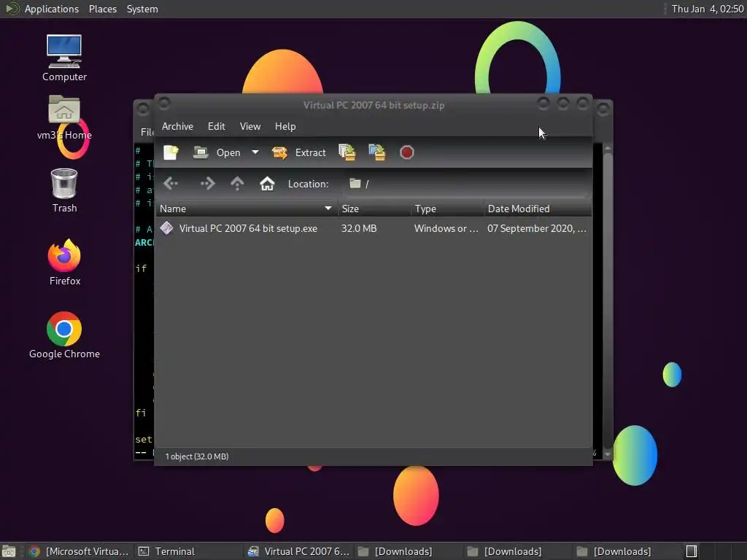Click the 32.0 MB size cell
The image size is (747, 560).
coord(359,228)
